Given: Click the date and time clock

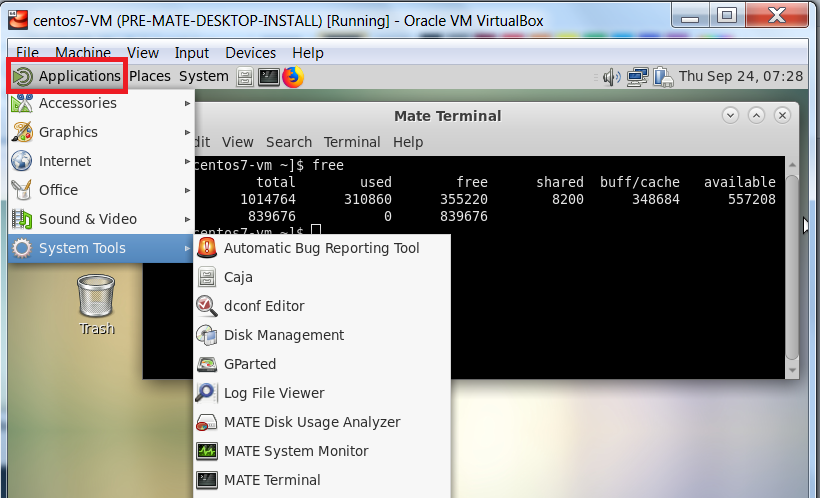Looking at the screenshot, I should [x=740, y=76].
